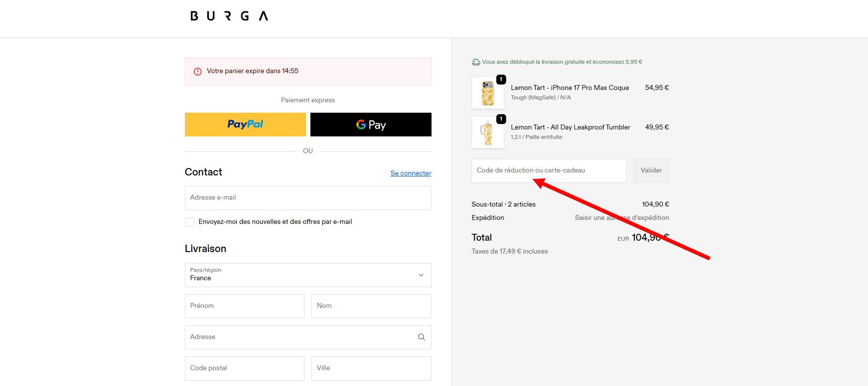Image resolution: width=868 pixels, height=386 pixels.
Task: Click the cart expiry warning icon
Action: 198,71
